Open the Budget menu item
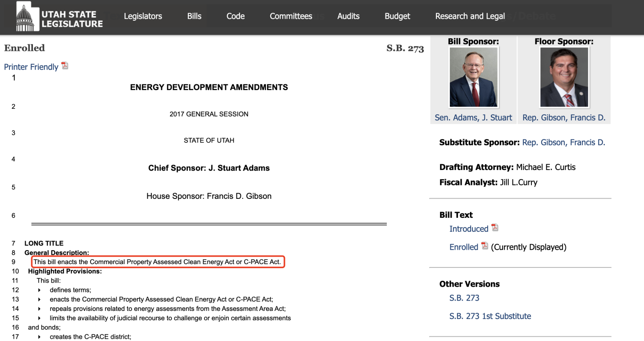644x341 pixels. [x=397, y=16]
